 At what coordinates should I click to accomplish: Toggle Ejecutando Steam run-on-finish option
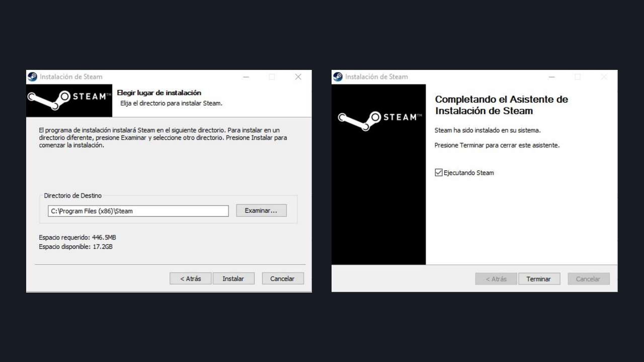point(439,172)
